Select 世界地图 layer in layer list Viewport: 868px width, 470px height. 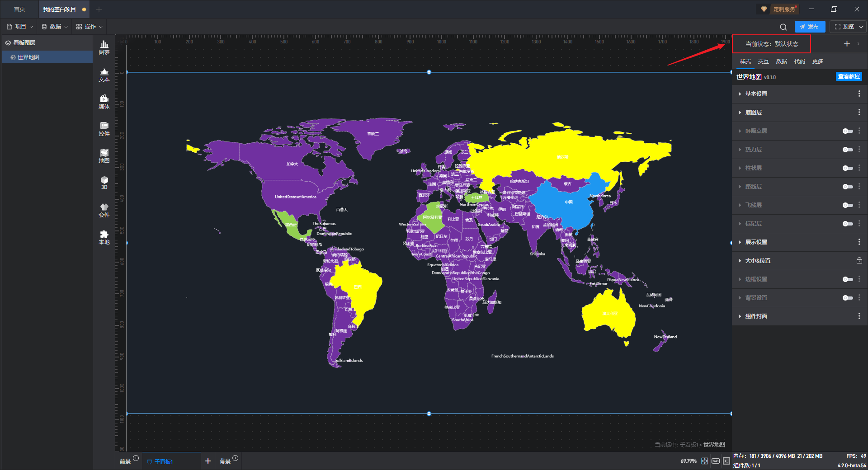click(28, 57)
